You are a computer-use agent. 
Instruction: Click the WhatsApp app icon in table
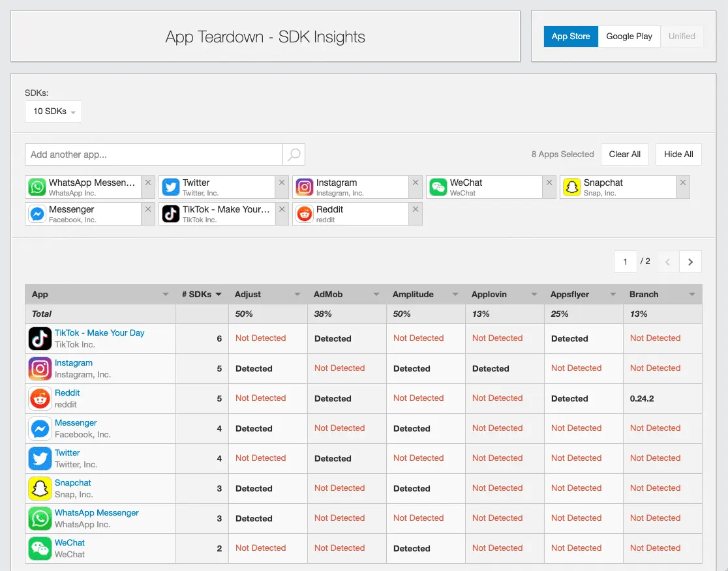pos(40,519)
